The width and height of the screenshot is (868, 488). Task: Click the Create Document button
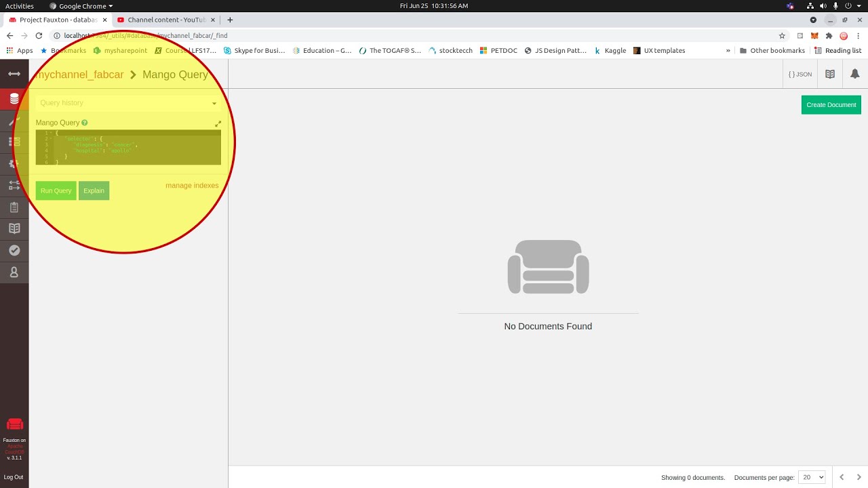click(831, 105)
